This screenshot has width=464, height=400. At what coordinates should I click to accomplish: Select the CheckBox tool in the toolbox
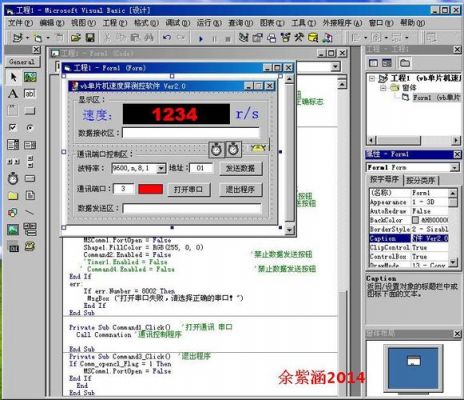13,128
